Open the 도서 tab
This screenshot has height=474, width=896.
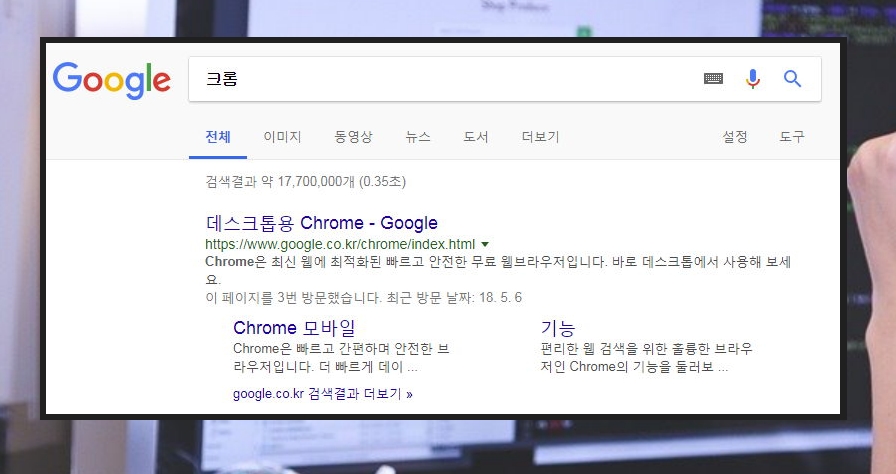475,137
